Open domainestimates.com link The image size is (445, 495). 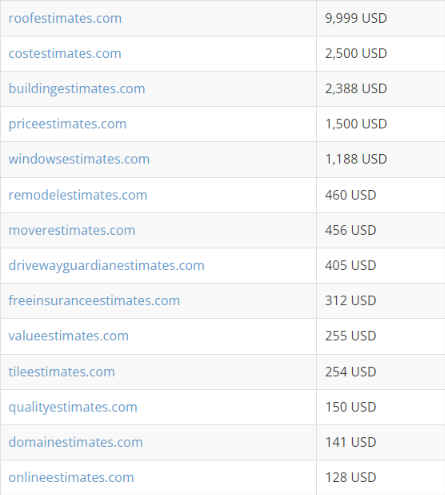[x=76, y=442]
